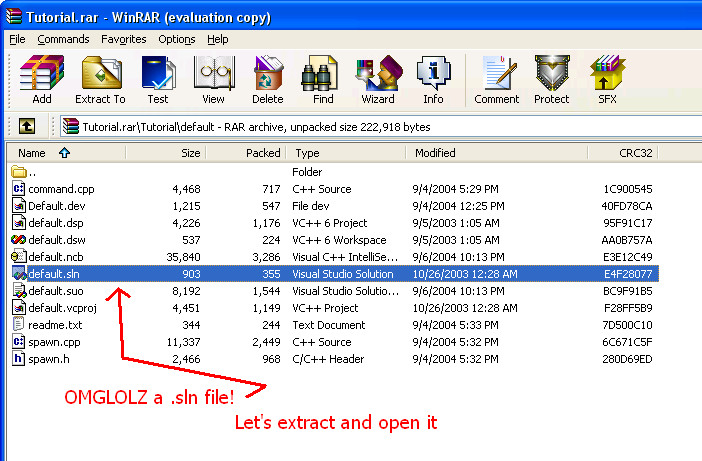
Task: Select the file name spawn.cpp
Action: 54,342
